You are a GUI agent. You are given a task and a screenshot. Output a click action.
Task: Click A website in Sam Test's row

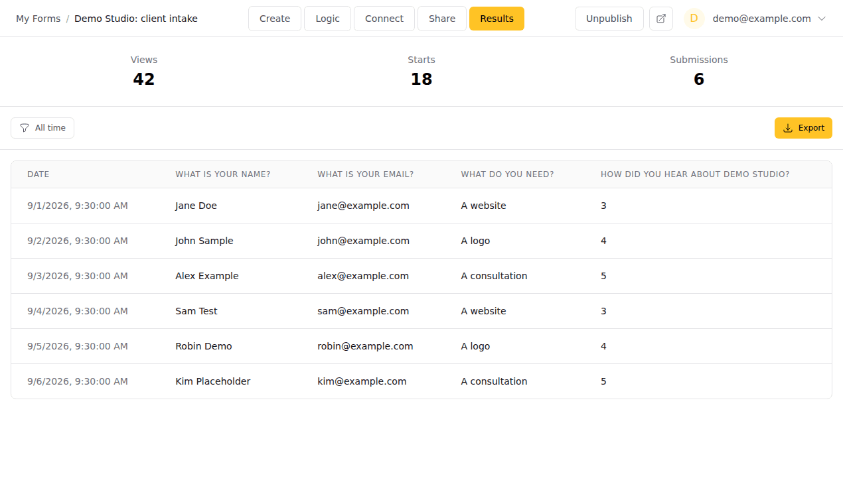[483, 311]
